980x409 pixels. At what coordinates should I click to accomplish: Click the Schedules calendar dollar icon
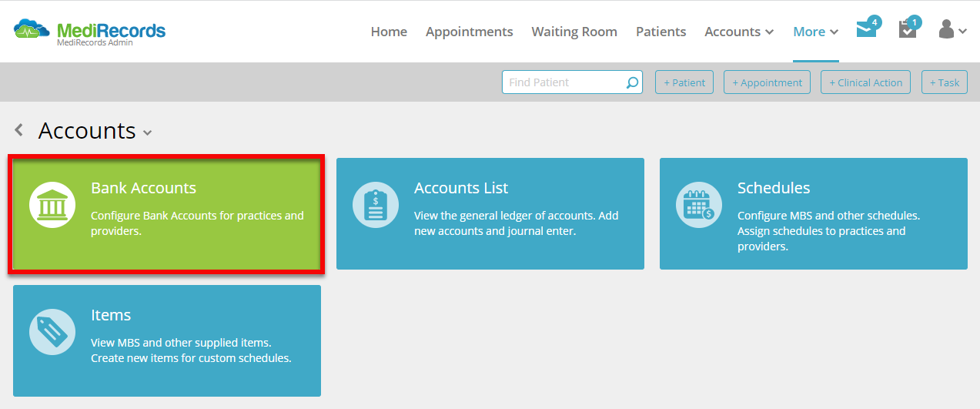[699, 204]
